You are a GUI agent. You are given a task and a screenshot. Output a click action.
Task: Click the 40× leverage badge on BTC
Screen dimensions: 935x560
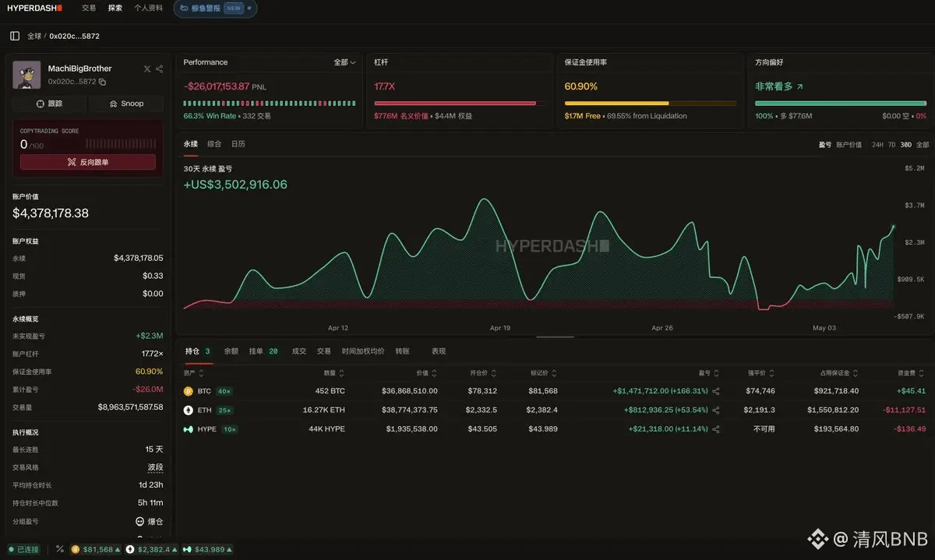click(224, 391)
